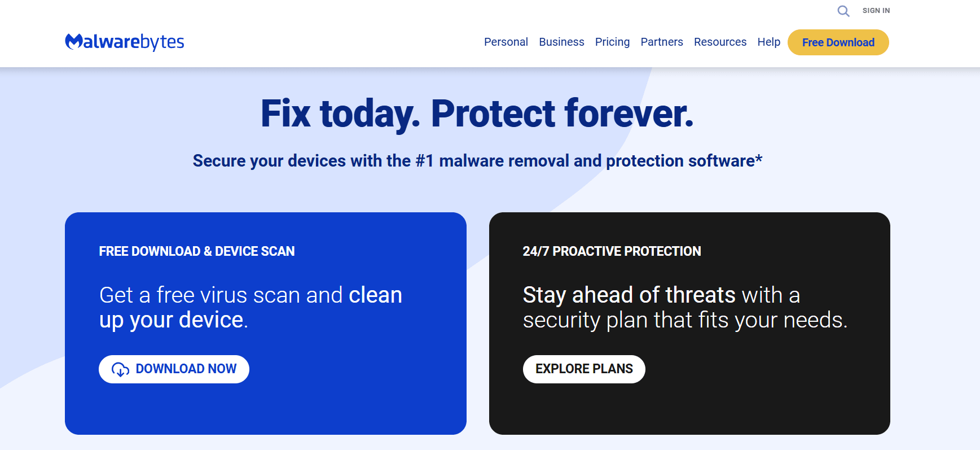Open the Partners menu
Screen dimensions: 980x450
coord(661,42)
